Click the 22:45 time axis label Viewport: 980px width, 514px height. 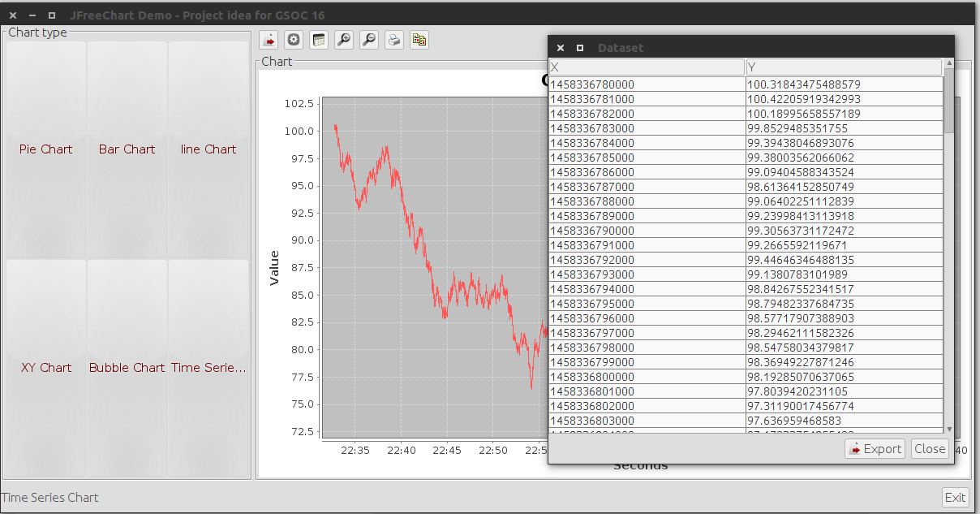pyautogui.click(x=447, y=451)
